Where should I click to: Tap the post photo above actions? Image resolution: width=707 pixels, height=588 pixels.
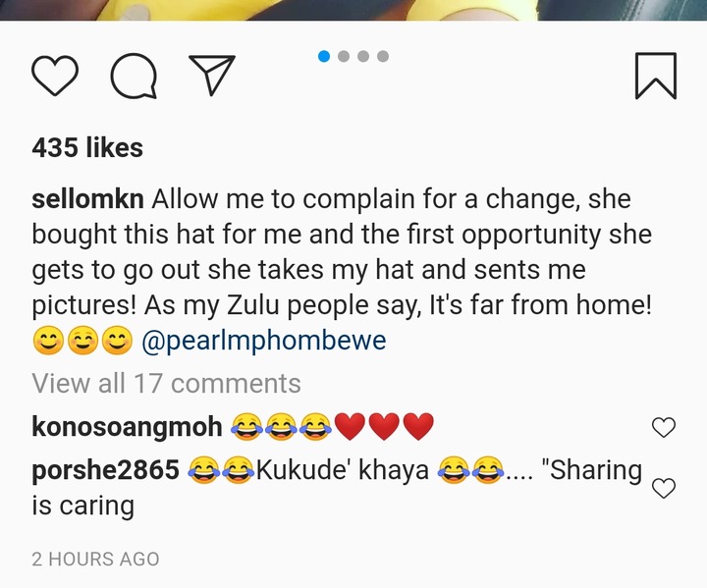coord(353,10)
